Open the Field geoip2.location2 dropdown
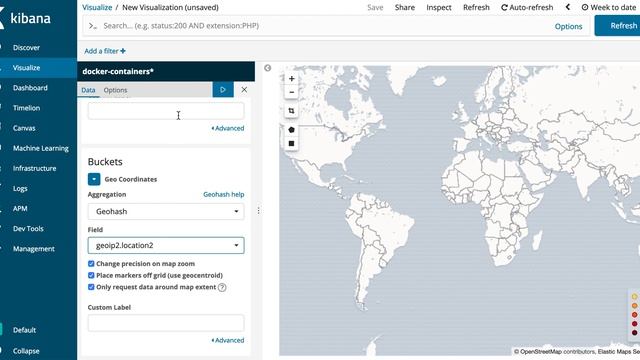Viewport: 640px width, 360px height. click(x=166, y=245)
